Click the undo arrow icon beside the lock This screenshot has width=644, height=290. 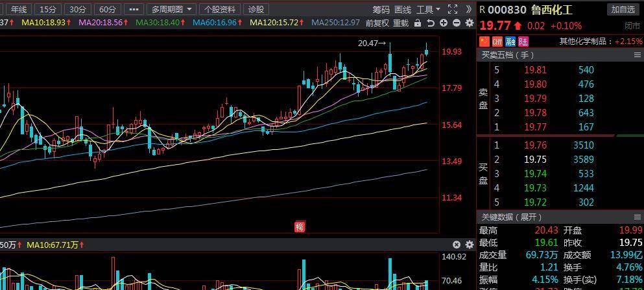(431, 23)
